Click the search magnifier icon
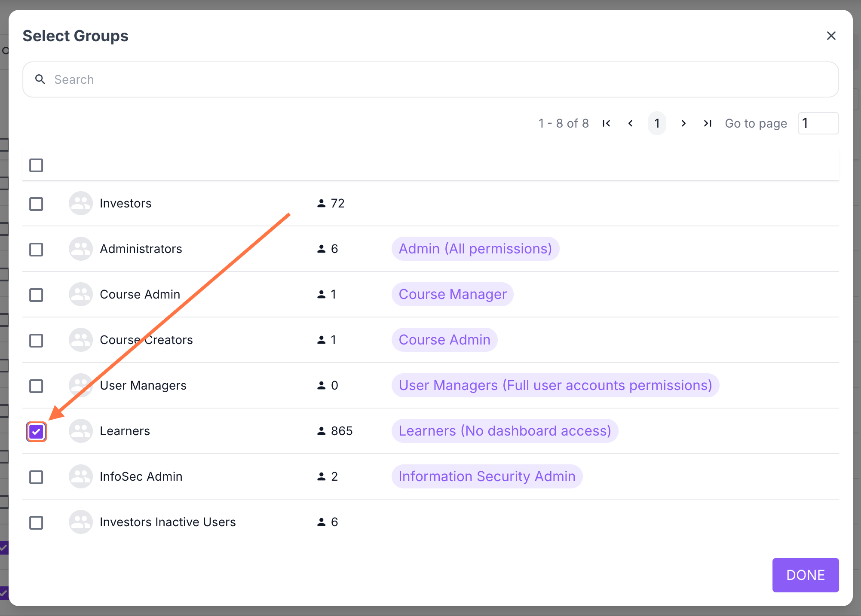Image resolution: width=861 pixels, height=616 pixels. click(40, 79)
